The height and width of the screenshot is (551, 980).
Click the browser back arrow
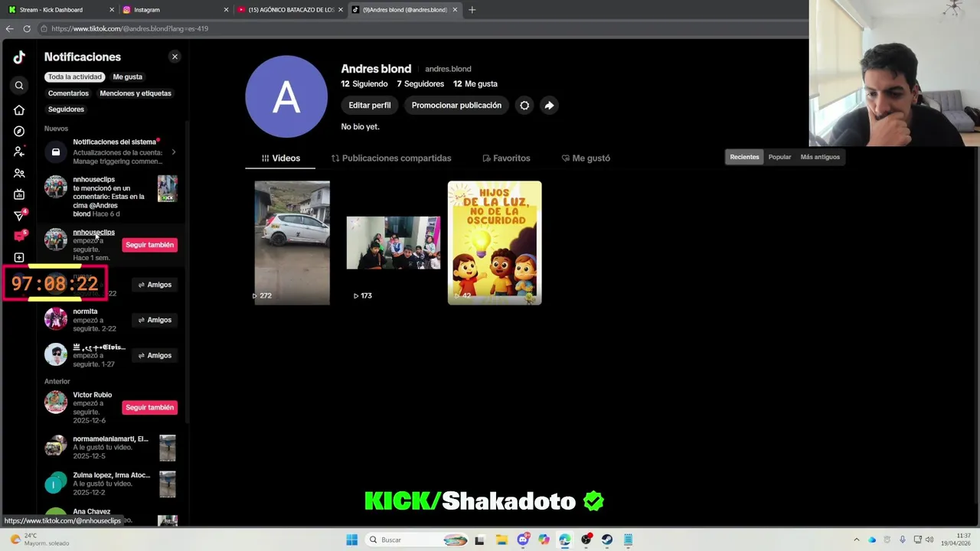coord(9,28)
